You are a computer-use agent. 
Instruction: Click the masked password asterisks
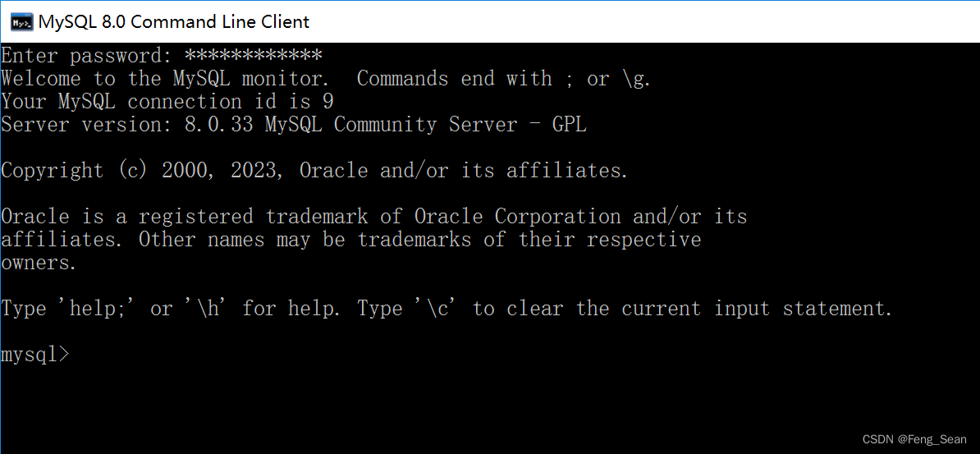253,55
